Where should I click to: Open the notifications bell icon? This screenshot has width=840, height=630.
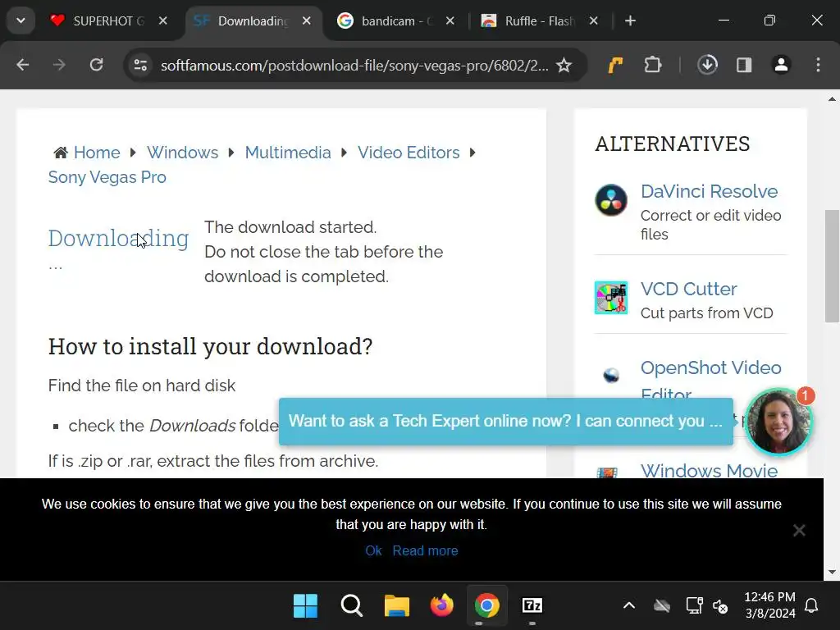pyautogui.click(x=811, y=606)
